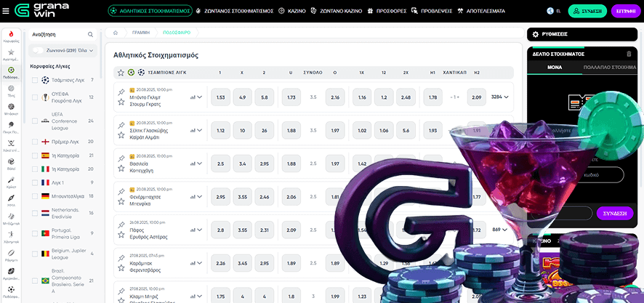Click the green ΣΥΝΔΕΣΗ header button

pos(587,11)
